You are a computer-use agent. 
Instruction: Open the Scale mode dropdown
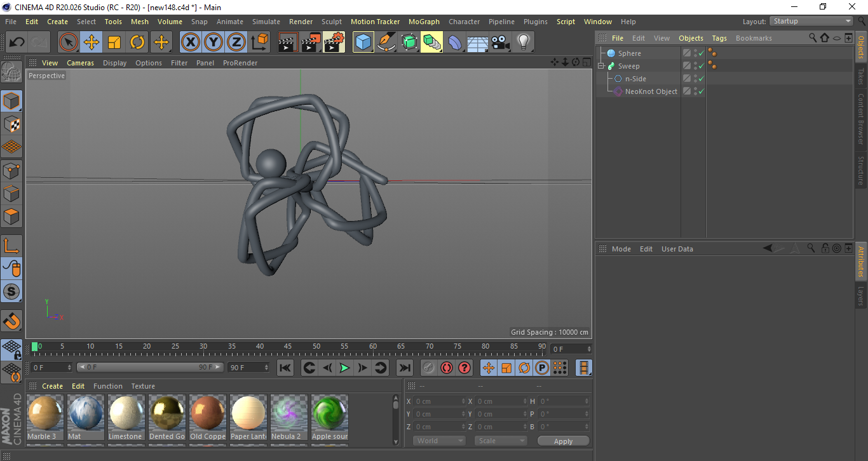[x=501, y=441]
